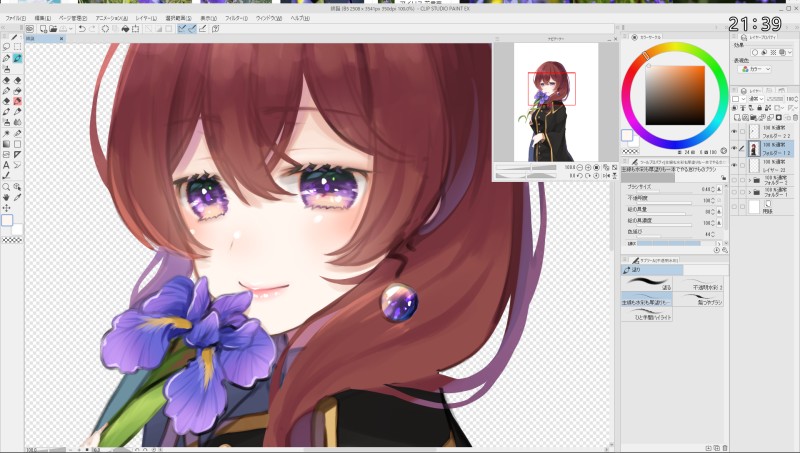Open the layer blending mode 通常 dropdown
The image size is (800, 453).
756,98
